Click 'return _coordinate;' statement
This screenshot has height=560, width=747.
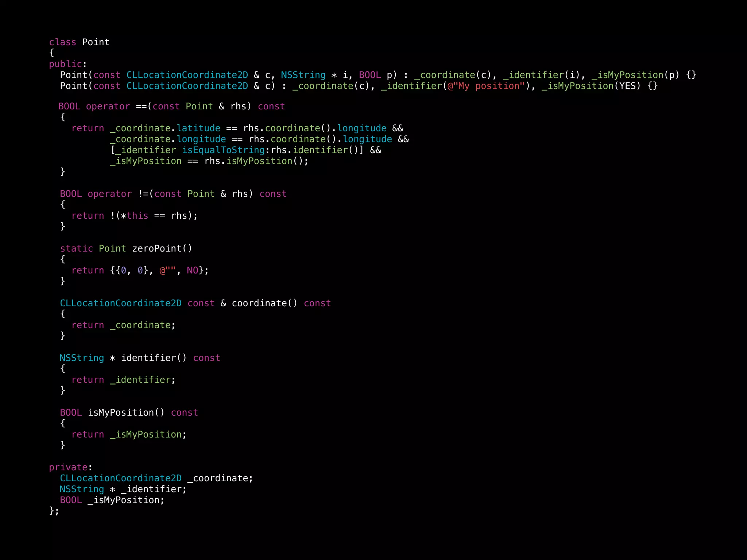124,325
